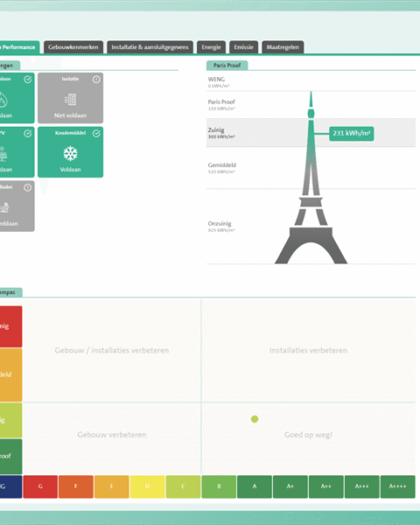This screenshot has width=420, height=525.
Task: Select the Performance tab
Action: (19, 47)
